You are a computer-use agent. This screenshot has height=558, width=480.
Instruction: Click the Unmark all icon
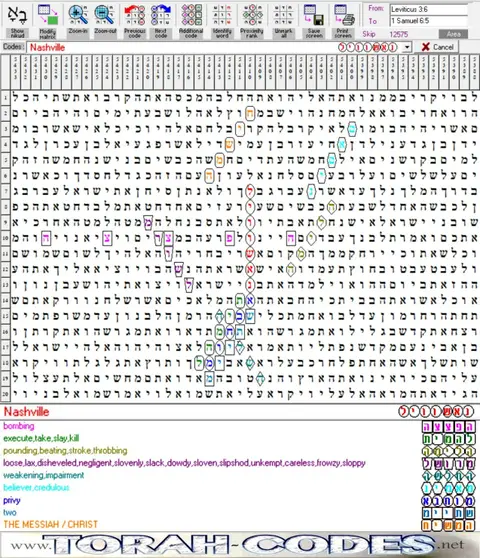pos(283,15)
